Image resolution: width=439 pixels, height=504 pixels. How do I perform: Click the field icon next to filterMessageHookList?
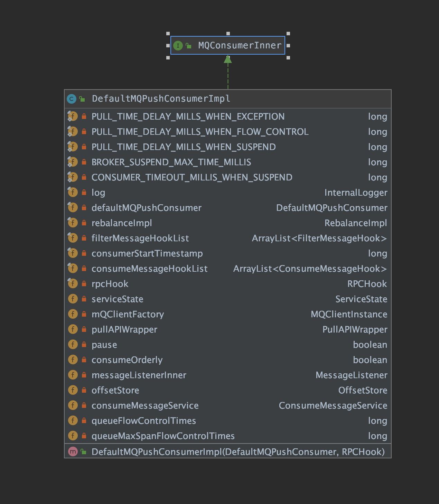(72, 238)
